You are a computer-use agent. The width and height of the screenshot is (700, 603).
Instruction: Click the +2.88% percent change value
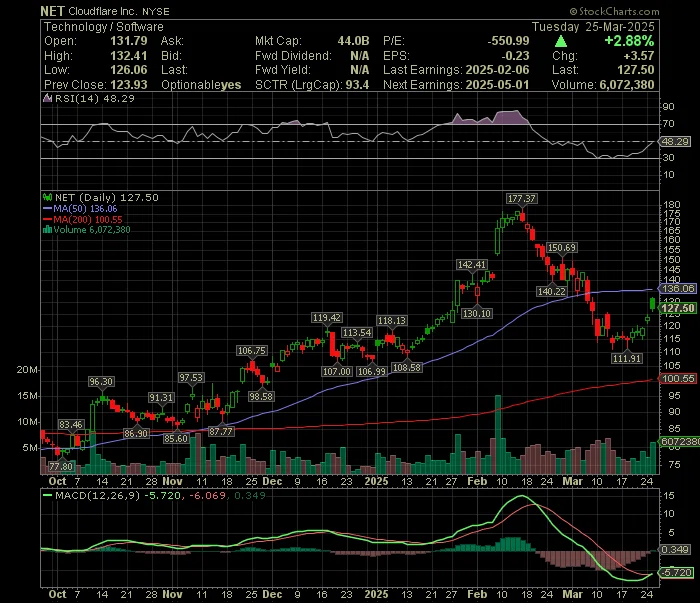click(x=629, y=41)
